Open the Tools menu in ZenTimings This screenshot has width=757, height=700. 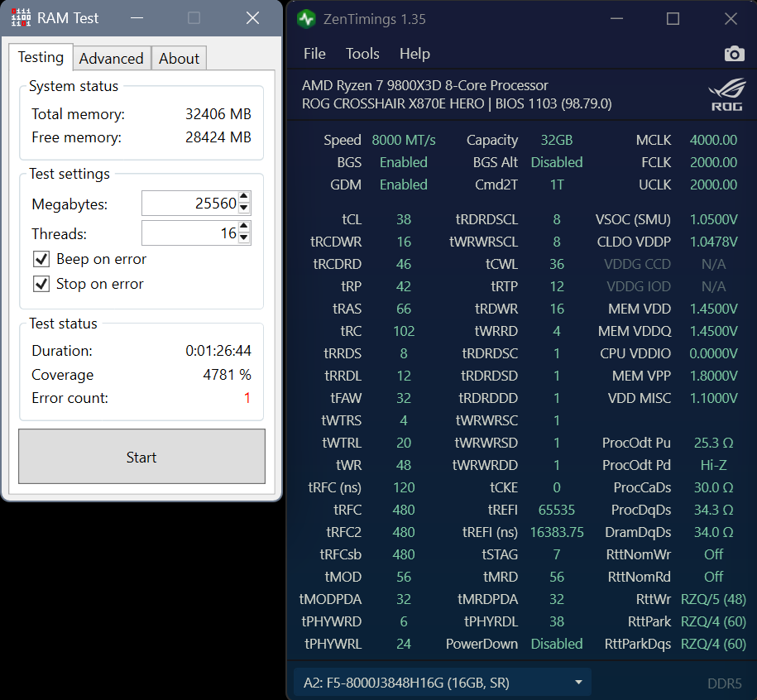click(362, 54)
